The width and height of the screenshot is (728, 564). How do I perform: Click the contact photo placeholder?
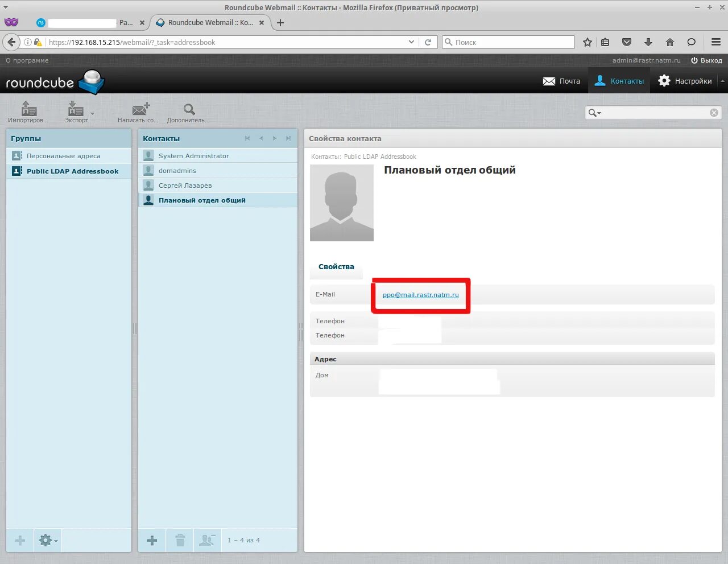[342, 203]
